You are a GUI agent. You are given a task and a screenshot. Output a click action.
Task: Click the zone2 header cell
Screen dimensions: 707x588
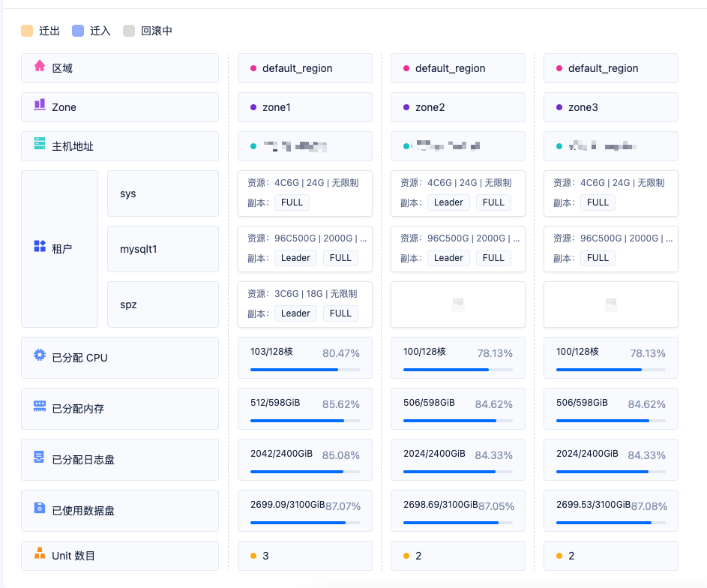[x=458, y=107]
